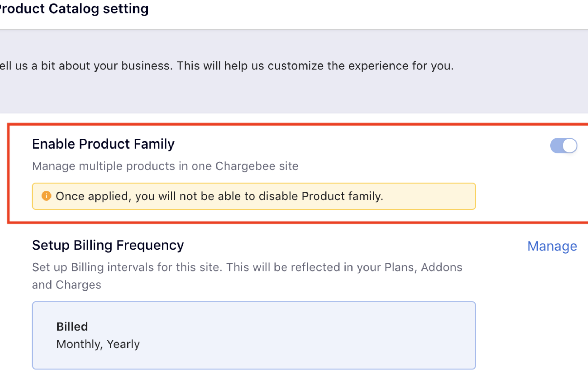This screenshot has height=374, width=588.
Task: Toggle the Enable Product Family switch
Action: click(x=563, y=146)
